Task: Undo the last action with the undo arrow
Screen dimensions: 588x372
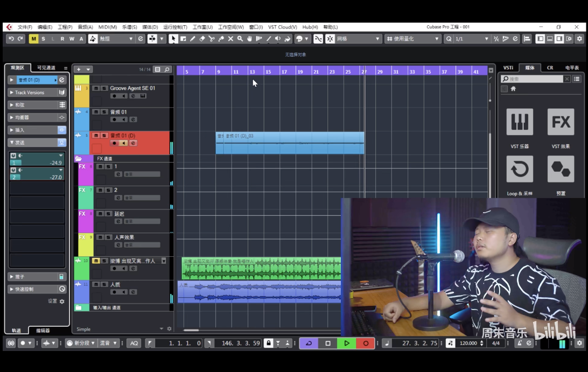Action: tap(11, 39)
